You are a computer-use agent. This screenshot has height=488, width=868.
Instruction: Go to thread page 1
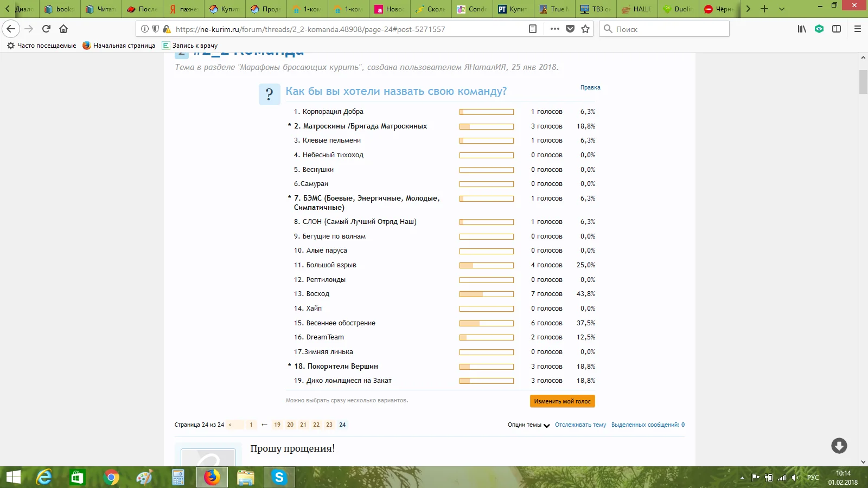click(251, 425)
